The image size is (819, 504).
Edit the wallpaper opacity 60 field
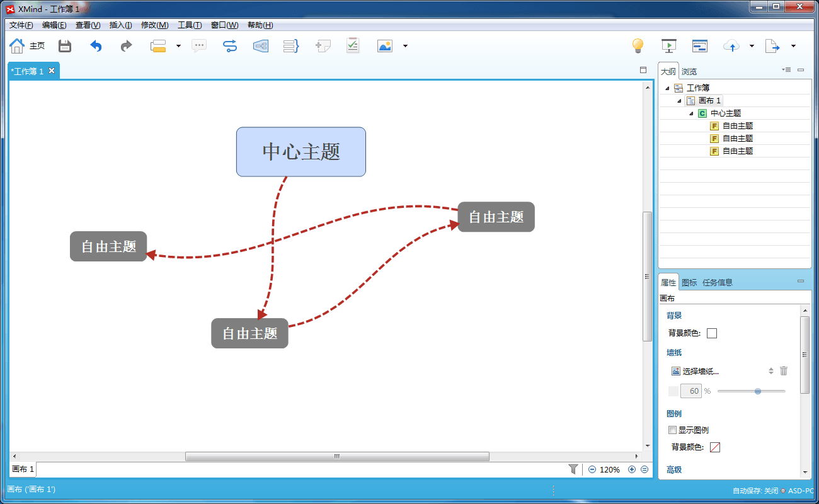(691, 391)
